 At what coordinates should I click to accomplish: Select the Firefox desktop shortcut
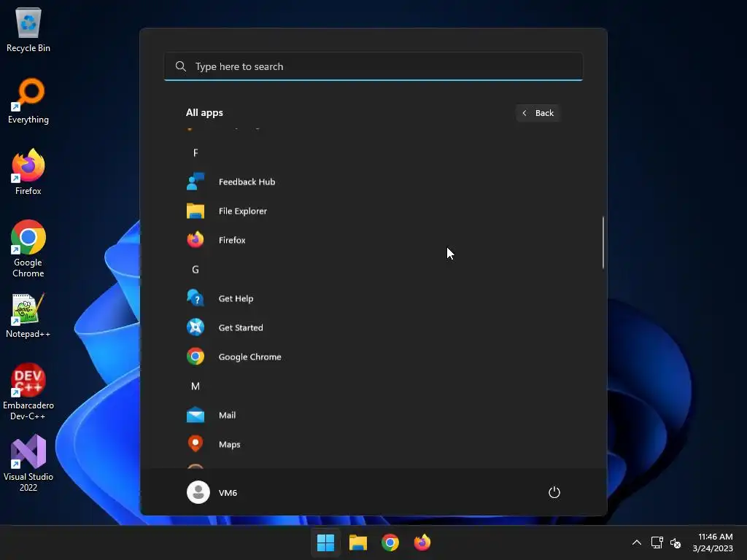pyautogui.click(x=28, y=172)
